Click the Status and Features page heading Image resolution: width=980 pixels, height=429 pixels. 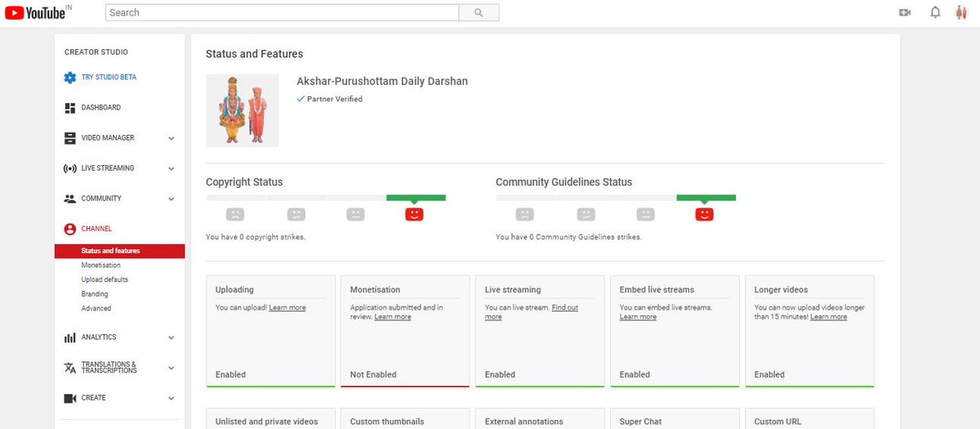tap(254, 54)
